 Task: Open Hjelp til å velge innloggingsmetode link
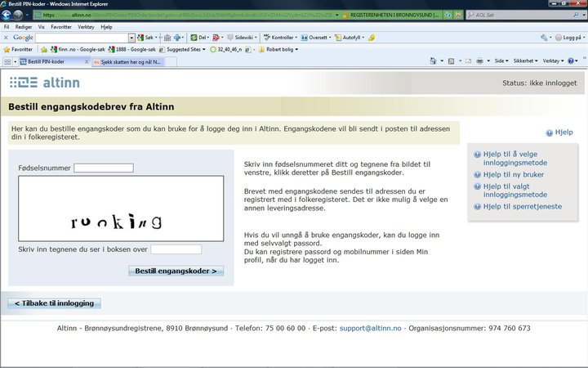point(514,159)
